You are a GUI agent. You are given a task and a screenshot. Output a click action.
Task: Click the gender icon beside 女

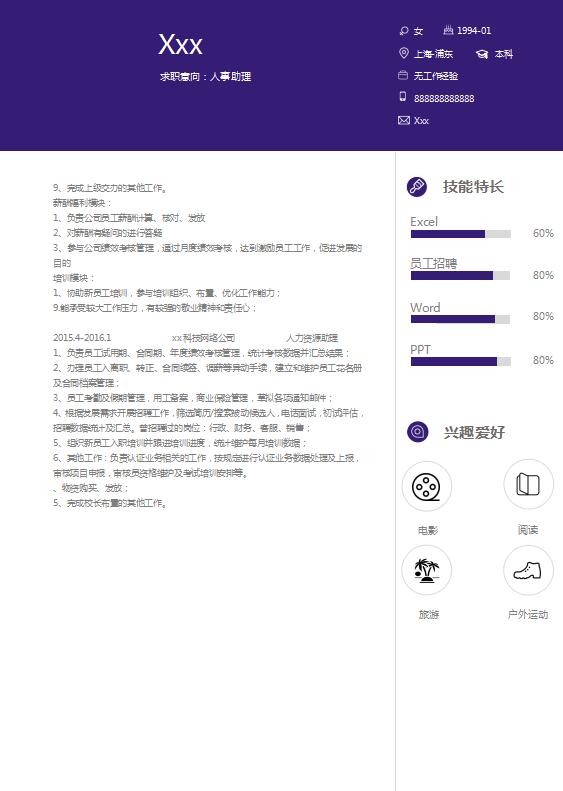pos(404,31)
